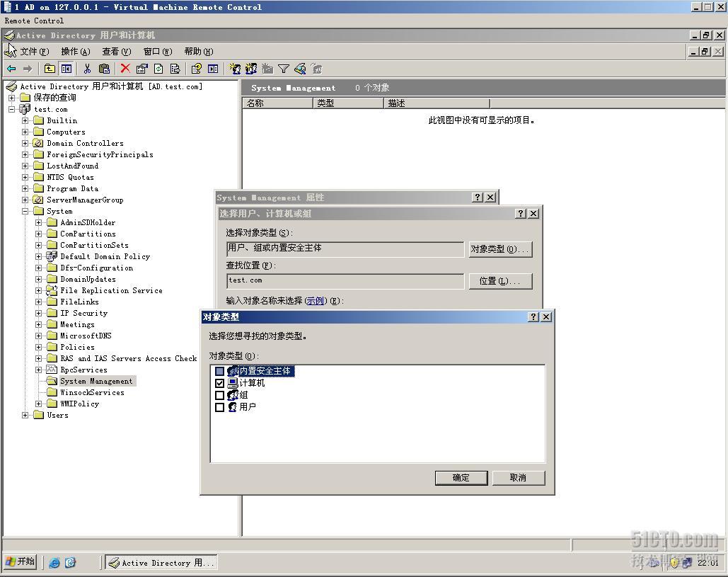Expand the Policies node under System

38,347
